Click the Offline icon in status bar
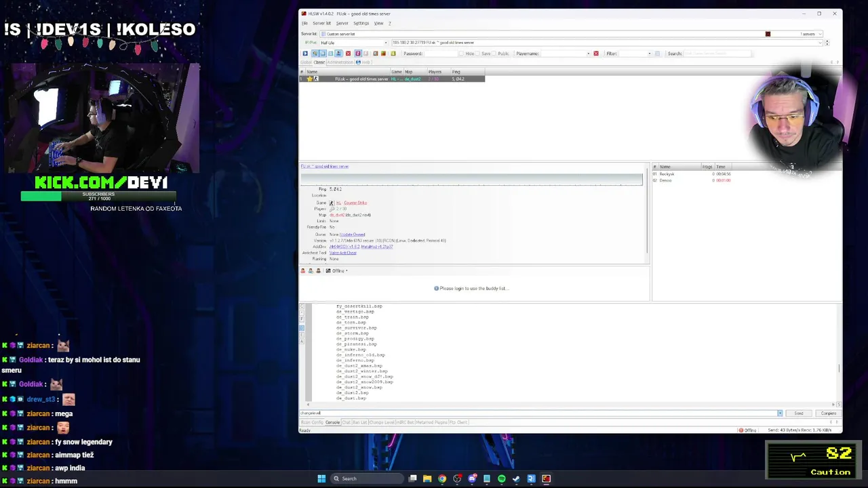Viewport: 868px width, 488px height. tap(741, 430)
